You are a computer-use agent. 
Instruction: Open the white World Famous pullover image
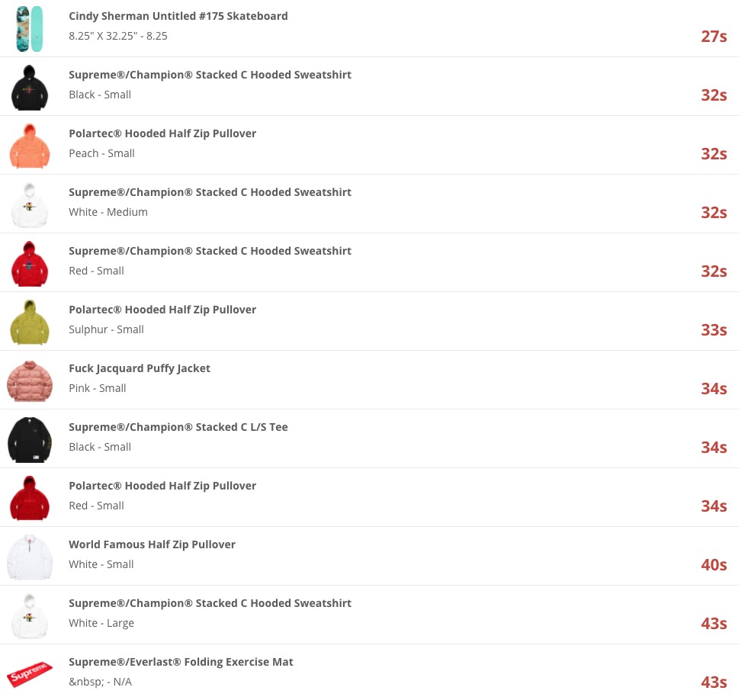pyautogui.click(x=30, y=557)
